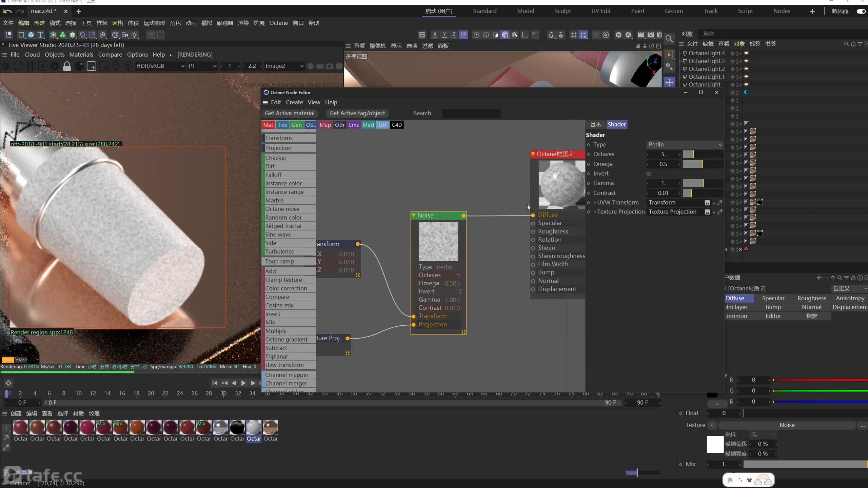Collapse the Octane材质.2 node triangle

coord(533,154)
